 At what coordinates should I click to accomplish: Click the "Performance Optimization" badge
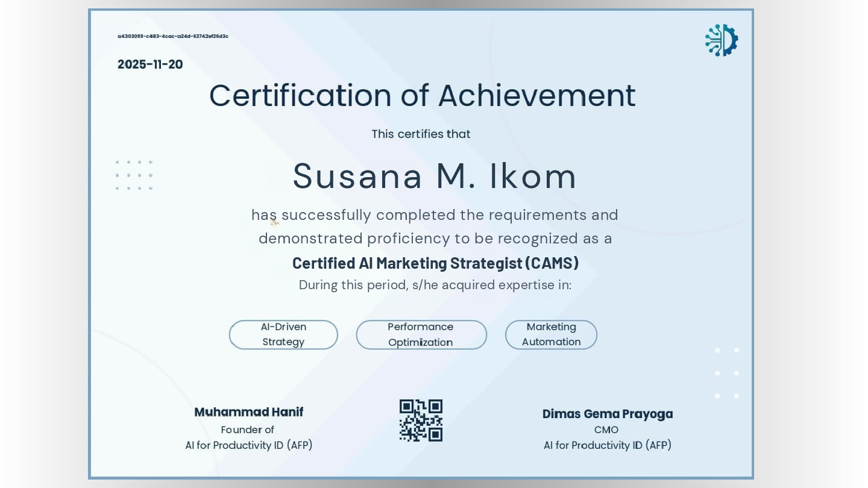click(x=421, y=335)
